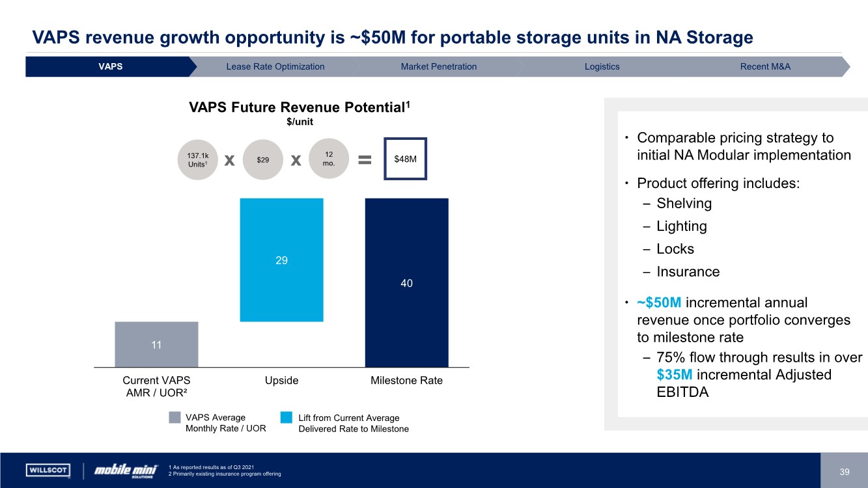
Task: Click the highlighted $35M text
Action: [675, 375]
